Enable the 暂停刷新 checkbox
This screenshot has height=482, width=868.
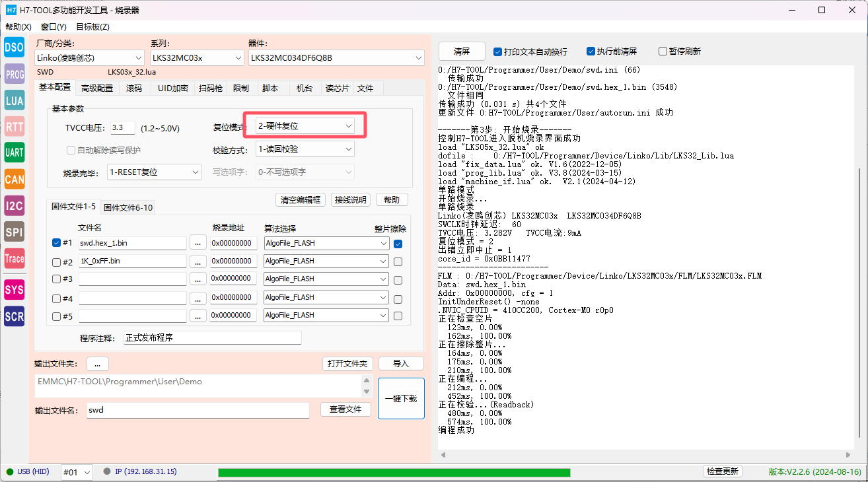(x=663, y=52)
